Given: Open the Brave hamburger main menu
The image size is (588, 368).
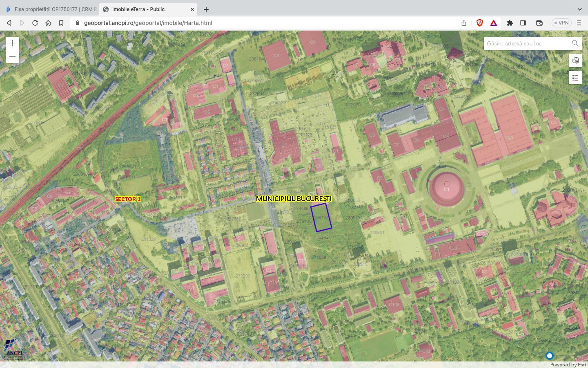Looking at the screenshot, I should point(579,23).
